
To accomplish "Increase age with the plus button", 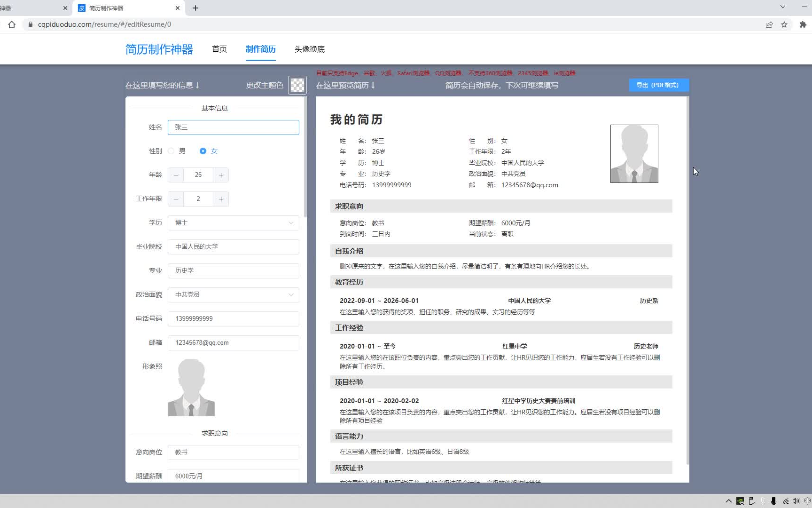I will (221, 175).
